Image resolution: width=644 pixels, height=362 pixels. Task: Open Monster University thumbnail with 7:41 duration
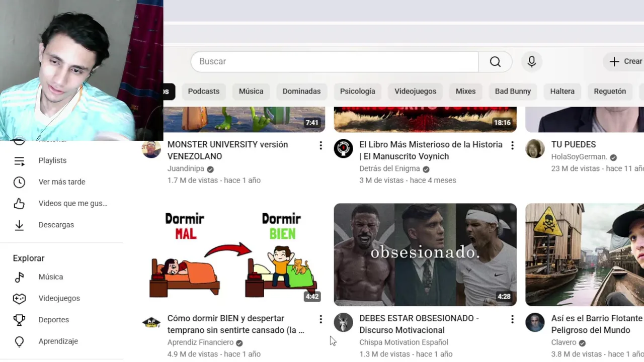pos(244,119)
